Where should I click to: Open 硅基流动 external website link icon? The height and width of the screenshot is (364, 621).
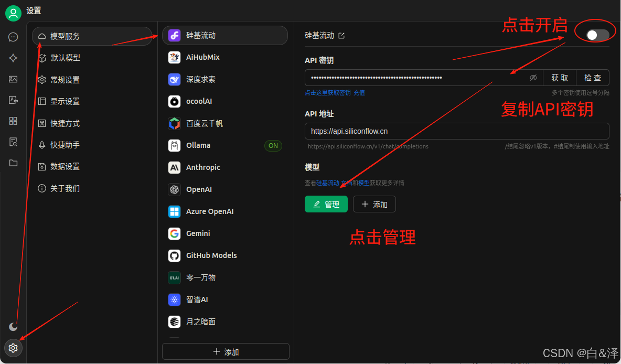click(341, 36)
